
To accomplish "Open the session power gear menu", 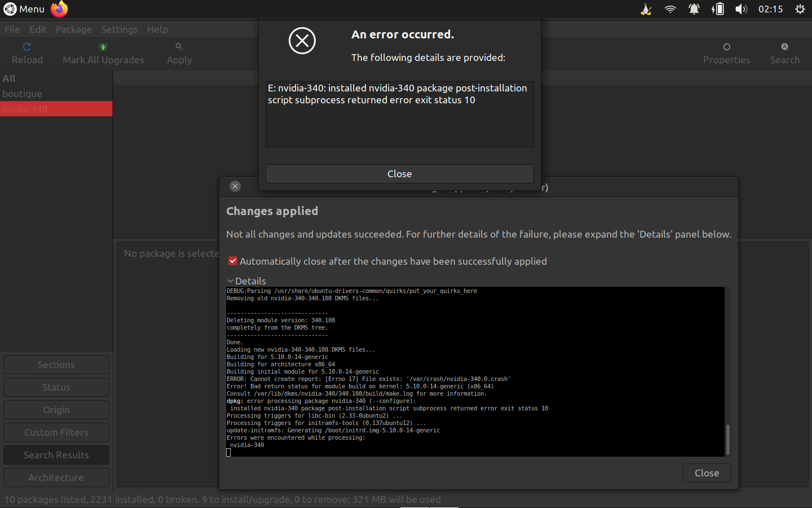I will (800, 9).
